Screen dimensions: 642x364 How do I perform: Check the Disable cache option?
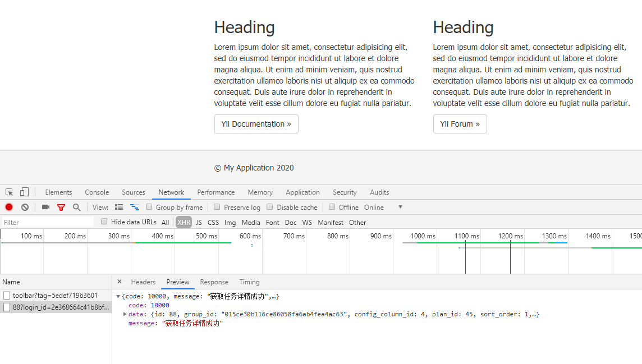click(270, 207)
